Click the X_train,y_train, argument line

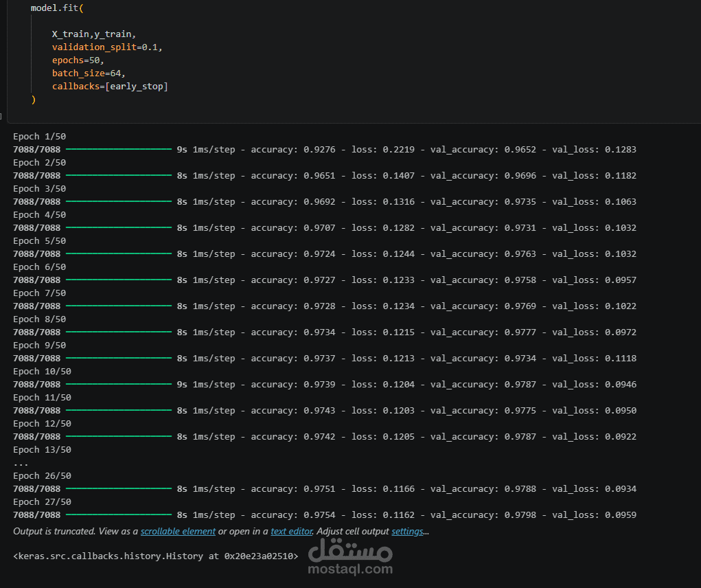[x=94, y=34]
